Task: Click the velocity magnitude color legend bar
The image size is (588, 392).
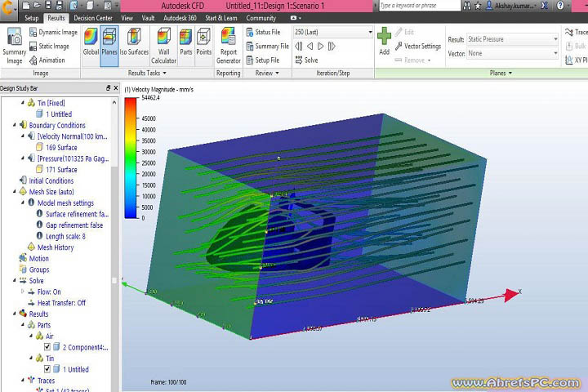Action: click(x=131, y=158)
